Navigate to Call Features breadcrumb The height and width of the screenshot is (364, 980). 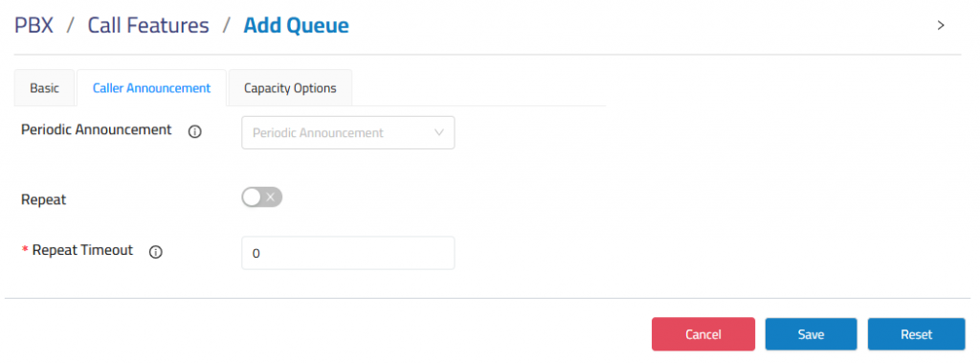point(148,26)
